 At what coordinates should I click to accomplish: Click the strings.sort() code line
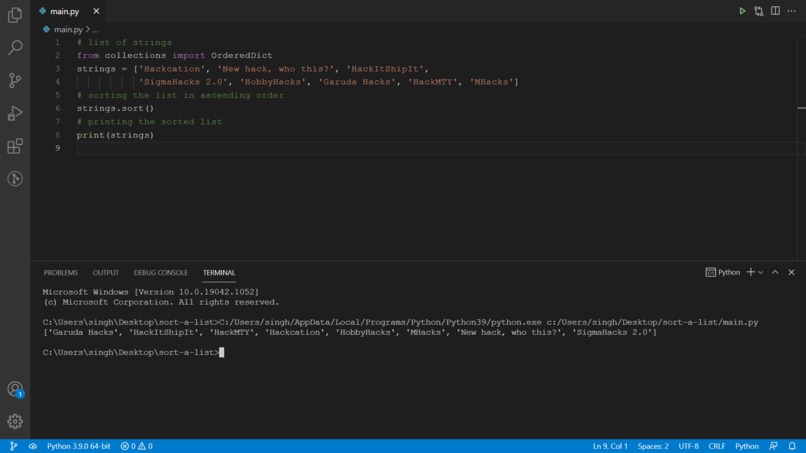point(115,108)
